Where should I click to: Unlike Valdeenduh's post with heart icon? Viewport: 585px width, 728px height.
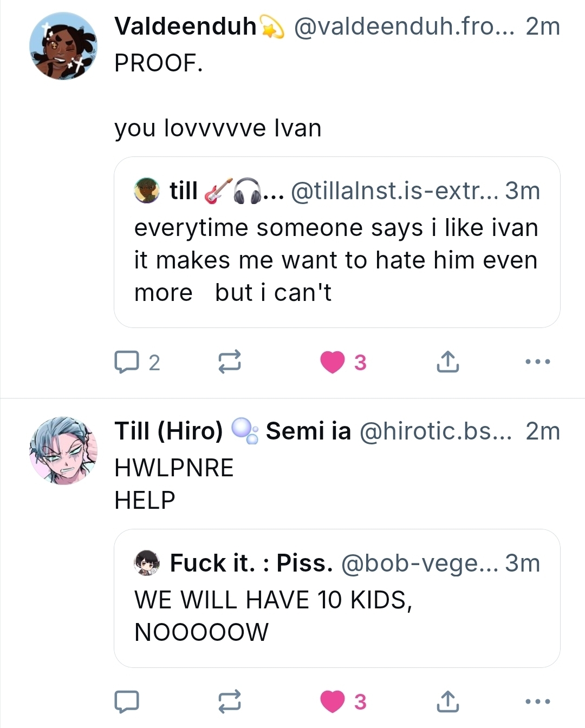coord(333,362)
